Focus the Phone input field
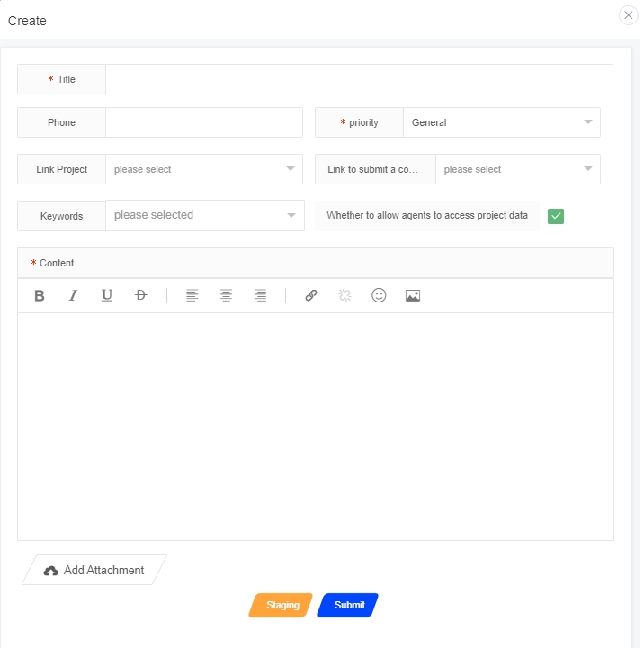 point(204,122)
